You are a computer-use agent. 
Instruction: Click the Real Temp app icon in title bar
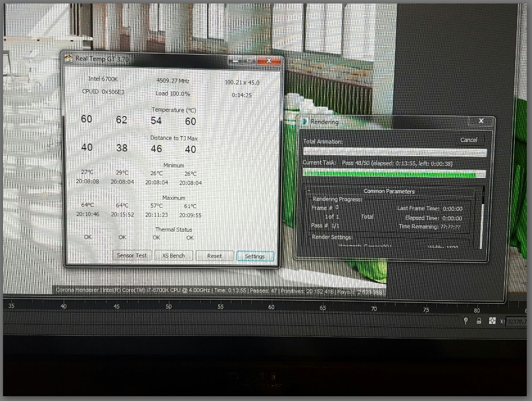point(69,58)
